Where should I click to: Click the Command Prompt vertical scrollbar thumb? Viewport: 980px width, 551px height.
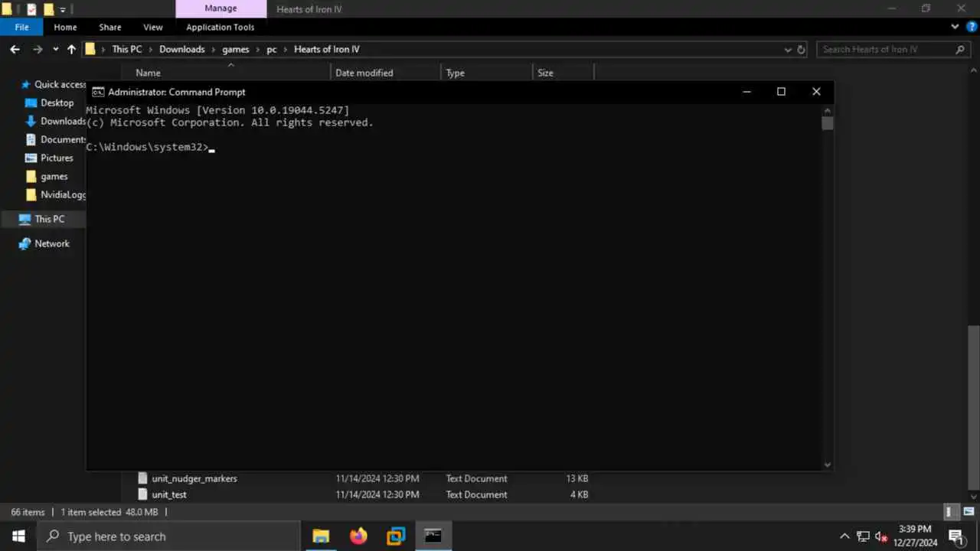pyautogui.click(x=827, y=123)
